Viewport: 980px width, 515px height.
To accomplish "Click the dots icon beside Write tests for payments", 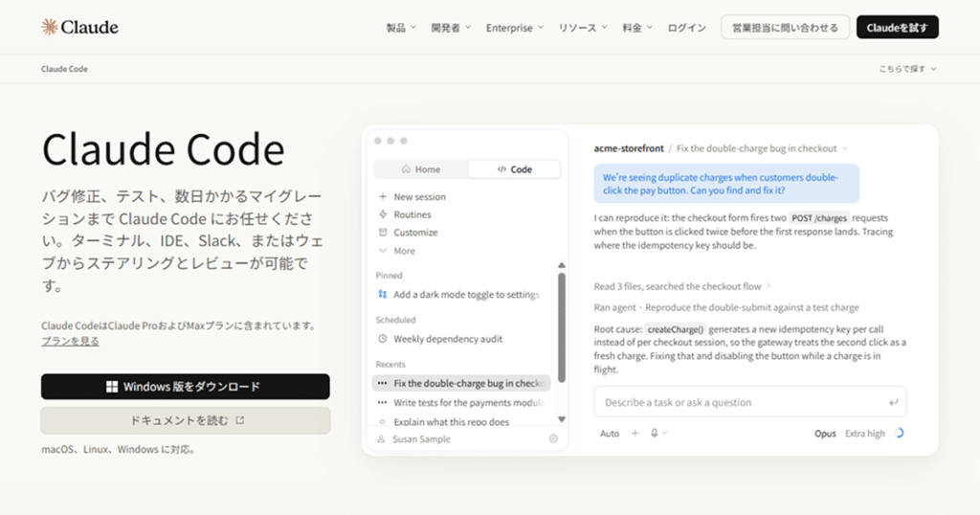I will point(383,402).
